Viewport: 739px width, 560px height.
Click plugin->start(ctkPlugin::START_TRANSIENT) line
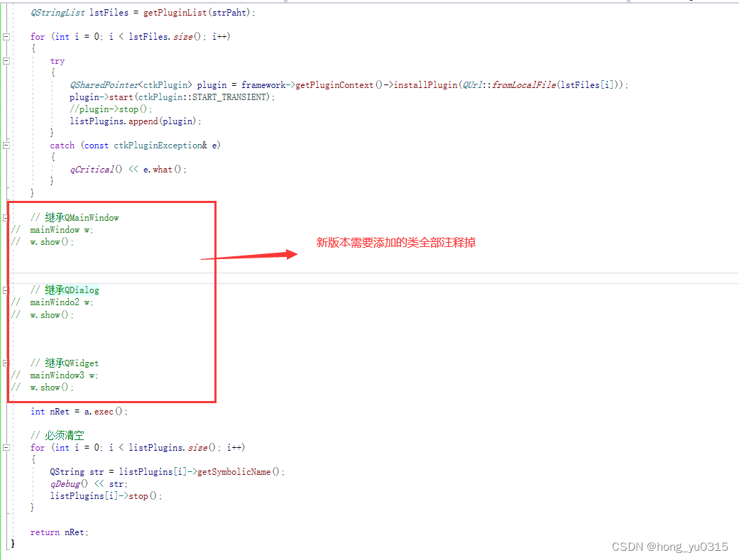(172, 97)
